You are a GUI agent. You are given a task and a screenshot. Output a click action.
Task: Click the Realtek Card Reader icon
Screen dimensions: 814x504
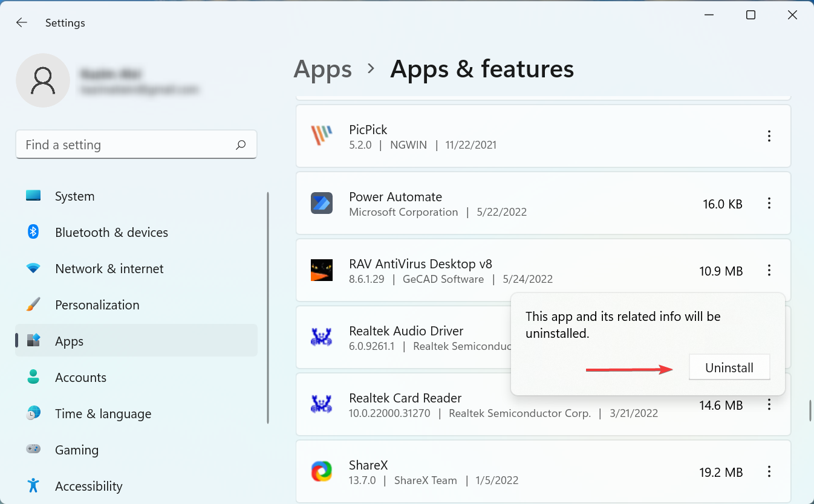pos(321,405)
